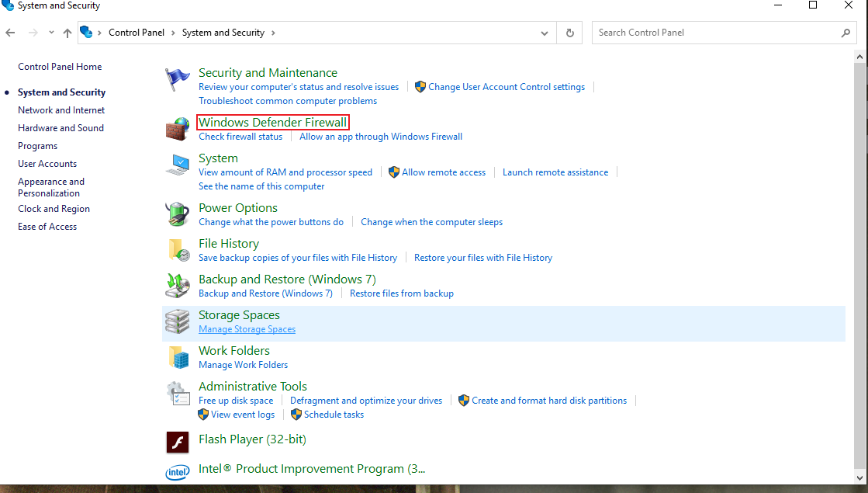Click See the name of this computer
This screenshot has height=493, width=868.
(x=262, y=186)
